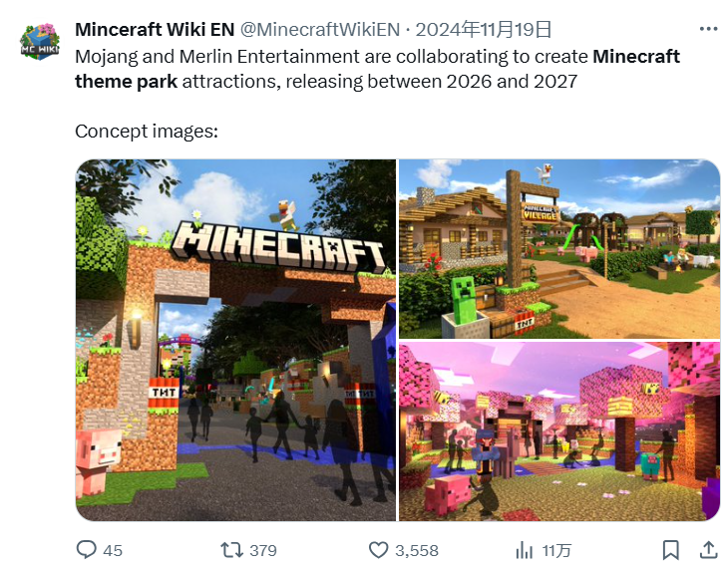Click the MC Wiki profile avatar
Screen dimensions: 728x570
(x=40, y=41)
